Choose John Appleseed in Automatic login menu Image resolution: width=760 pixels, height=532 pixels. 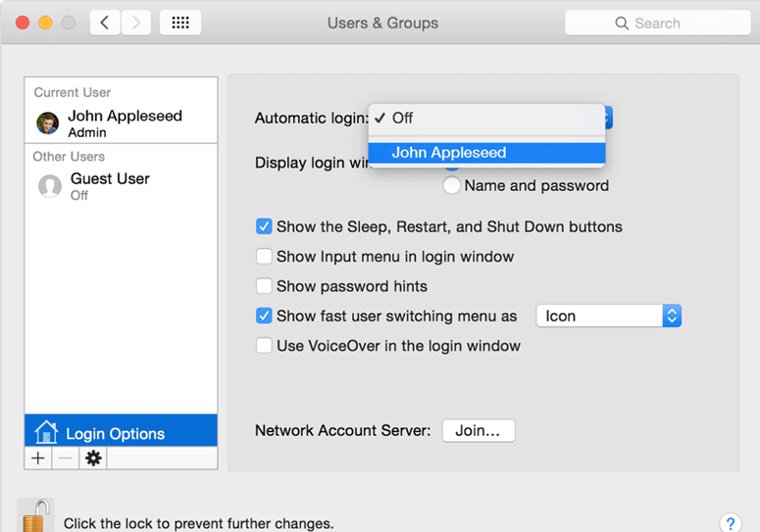(x=486, y=153)
